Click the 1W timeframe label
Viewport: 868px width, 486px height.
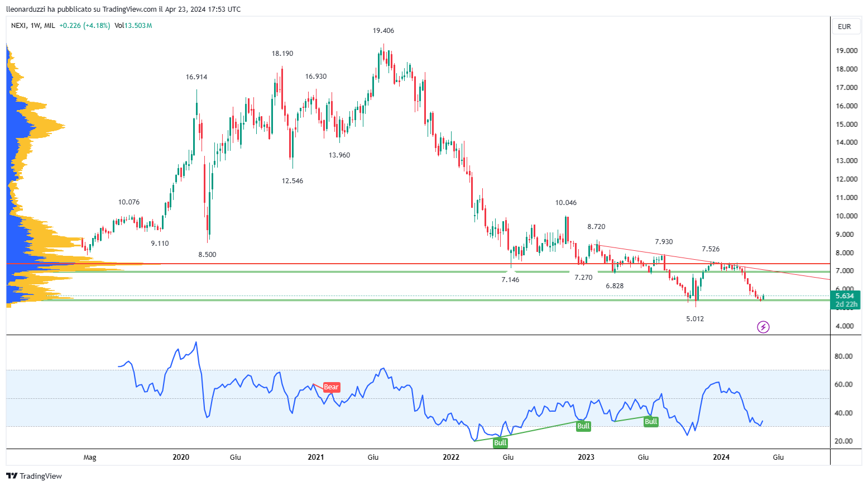pos(36,26)
